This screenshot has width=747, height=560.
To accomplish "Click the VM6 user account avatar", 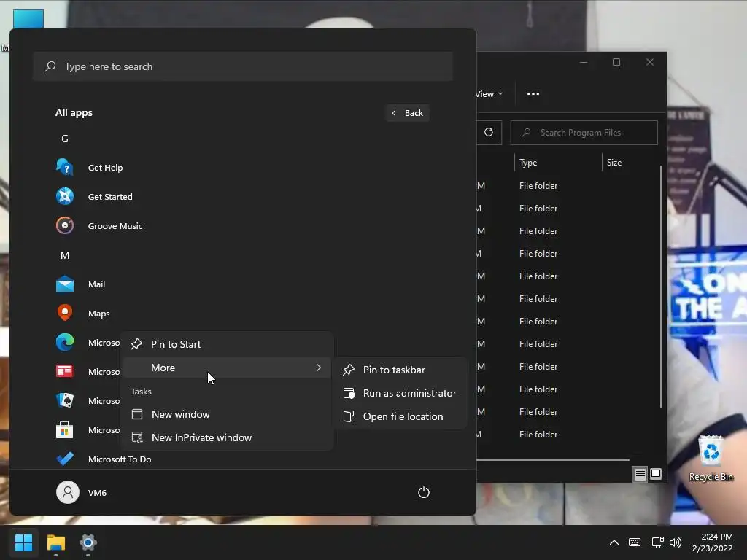I will [x=68, y=492].
